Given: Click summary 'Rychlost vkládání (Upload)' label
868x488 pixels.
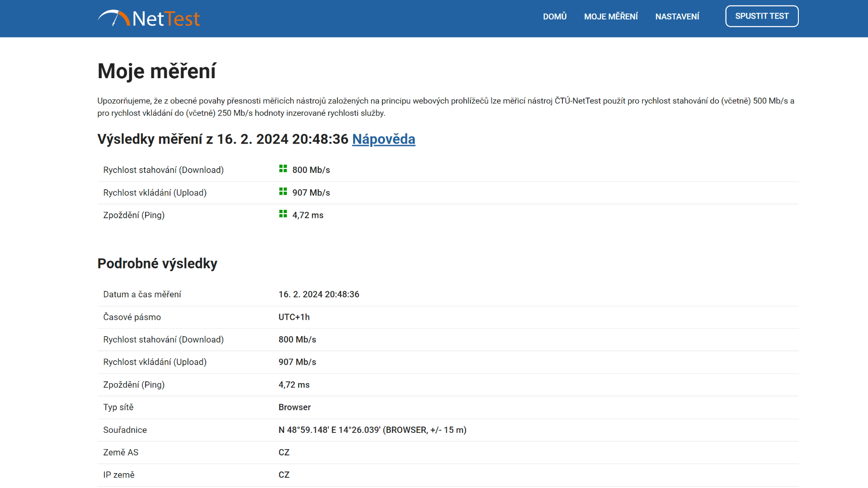Looking at the screenshot, I should [x=155, y=192].
